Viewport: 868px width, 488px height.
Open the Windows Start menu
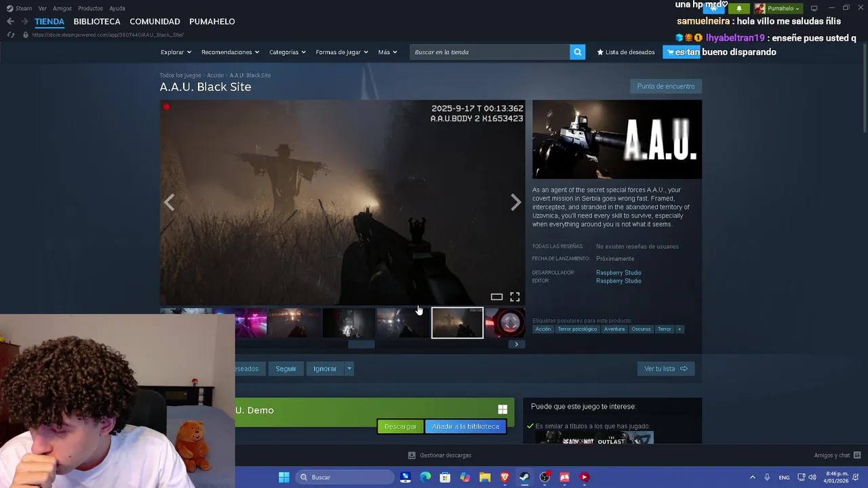[x=284, y=477]
